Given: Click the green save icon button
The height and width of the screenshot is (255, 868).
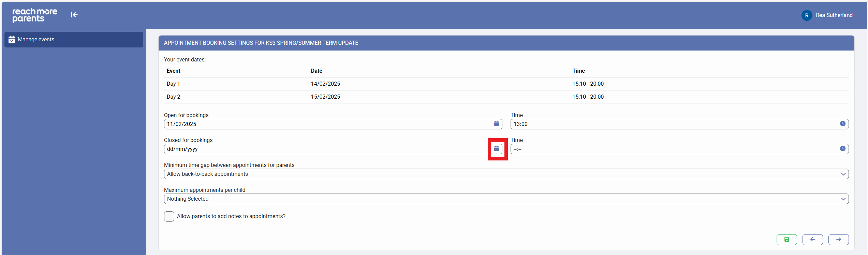Looking at the screenshot, I should point(786,240).
